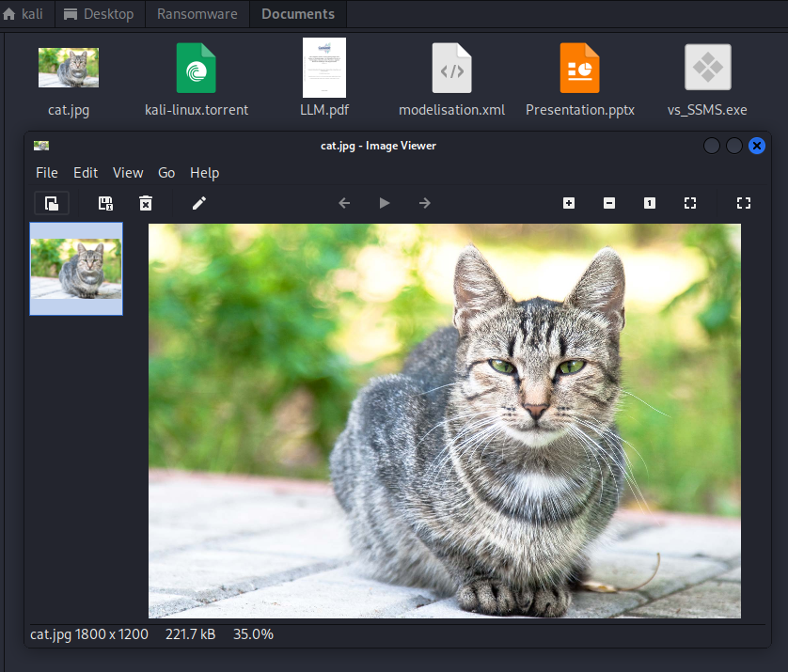Select the cat thumbnail in the sidebar
The image size is (788, 672).
point(76,269)
